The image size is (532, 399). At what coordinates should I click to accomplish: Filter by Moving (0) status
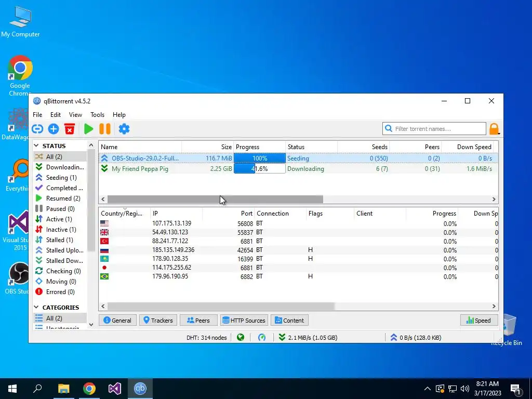pos(60,282)
